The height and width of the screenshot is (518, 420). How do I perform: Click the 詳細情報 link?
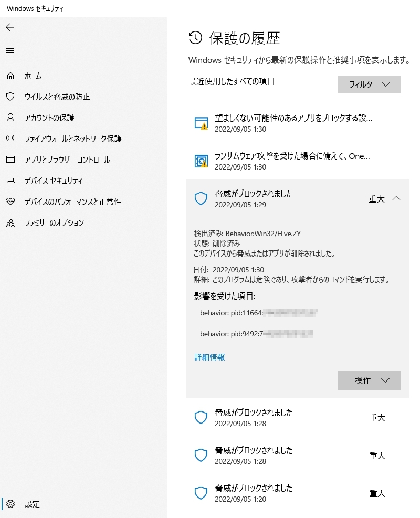(x=209, y=357)
